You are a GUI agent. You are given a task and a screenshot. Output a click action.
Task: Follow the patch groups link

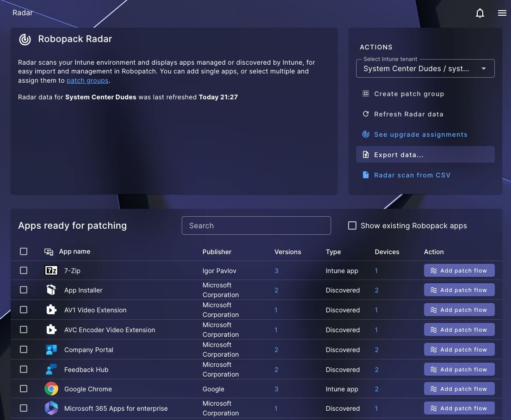87,80
